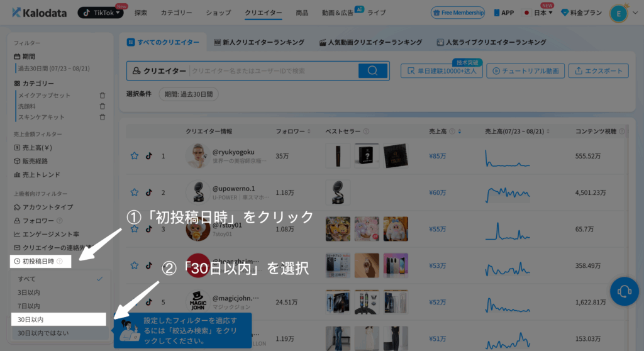This screenshot has height=351, width=644.
Task: Open the @ryukyogoku creator profile
Action: click(x=233, y=152)
